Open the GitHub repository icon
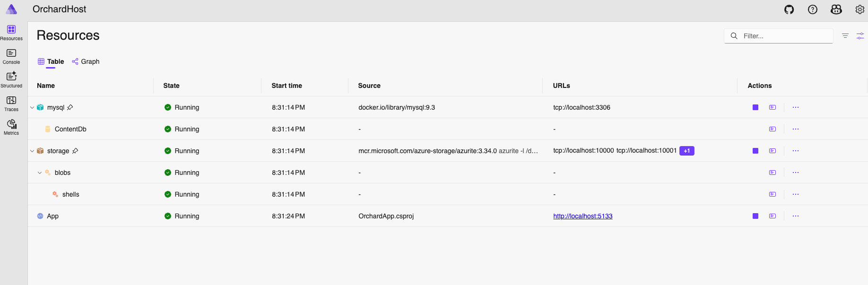This screenshot has width=868, height=285. tap(789, 9)
